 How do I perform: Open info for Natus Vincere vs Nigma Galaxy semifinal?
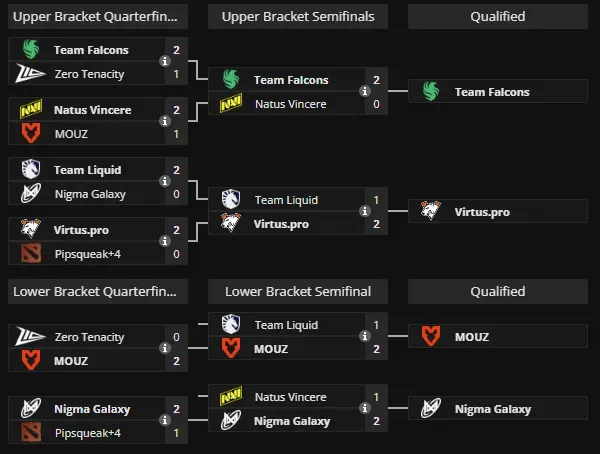pyautogui.click(x=365, y=409)
